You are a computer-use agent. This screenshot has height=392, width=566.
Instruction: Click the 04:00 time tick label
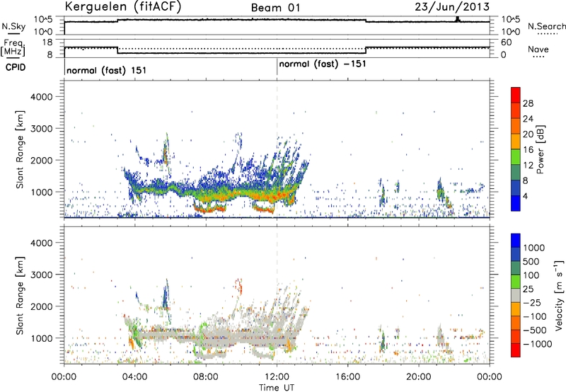pyautogui.click(x=134, y=377)
